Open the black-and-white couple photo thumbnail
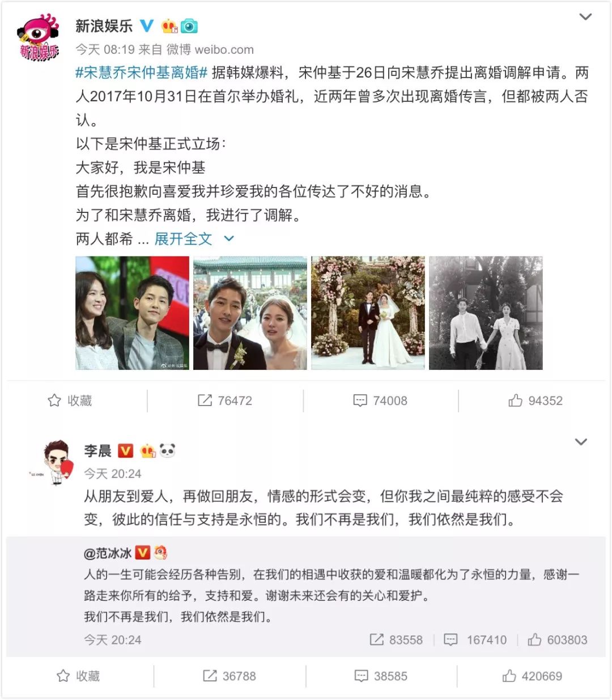Screen dimensions: 612x700 (486, 313)
